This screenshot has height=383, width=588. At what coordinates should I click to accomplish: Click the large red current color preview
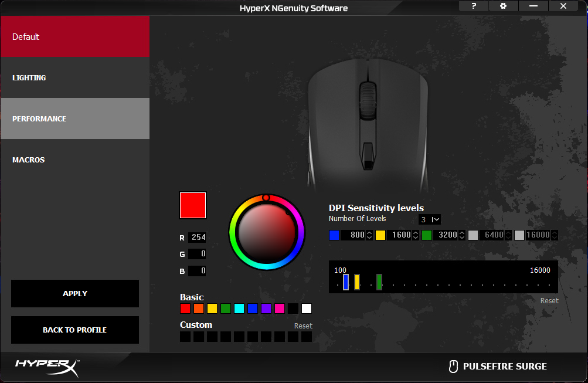pos(193,205)
